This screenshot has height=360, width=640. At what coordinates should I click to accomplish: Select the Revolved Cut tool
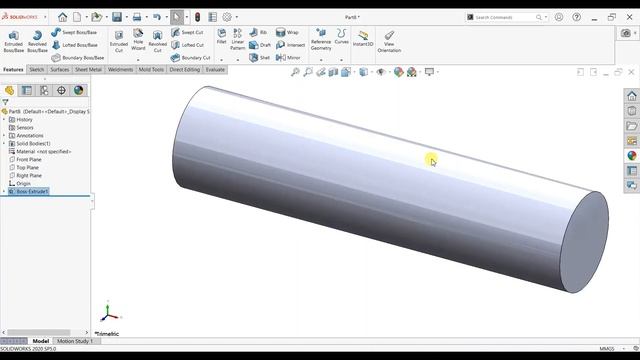(x=158, y=41)
